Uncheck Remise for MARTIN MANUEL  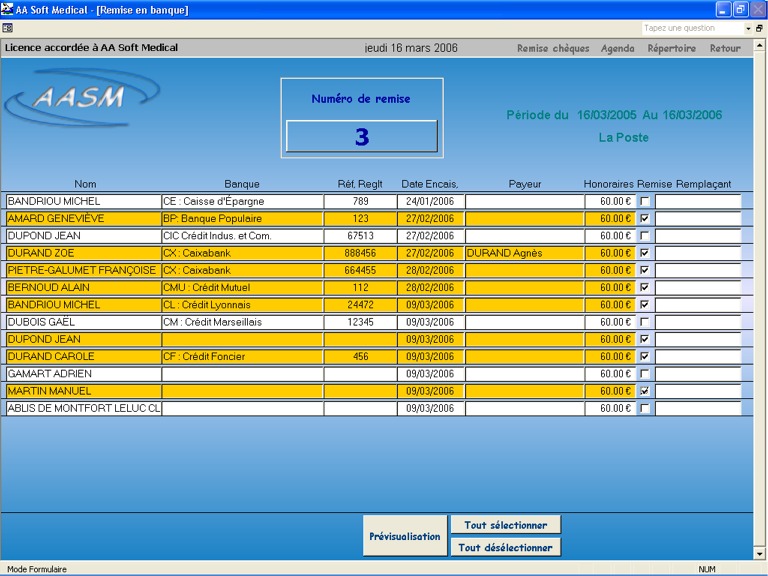tap(645, 391)
